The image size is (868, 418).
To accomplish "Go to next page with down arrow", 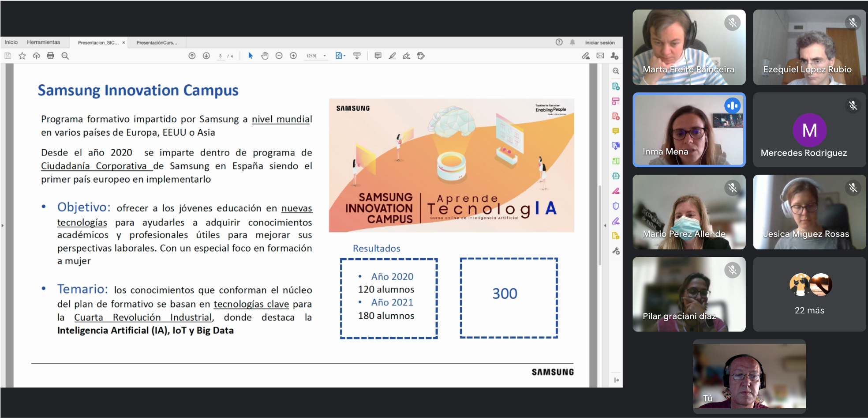I will coord(206,56).
